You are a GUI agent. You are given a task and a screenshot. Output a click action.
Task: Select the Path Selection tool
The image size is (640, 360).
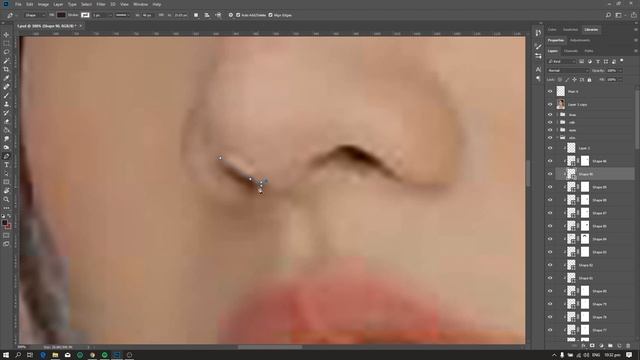pyautogui.click(x=6, y=173)
